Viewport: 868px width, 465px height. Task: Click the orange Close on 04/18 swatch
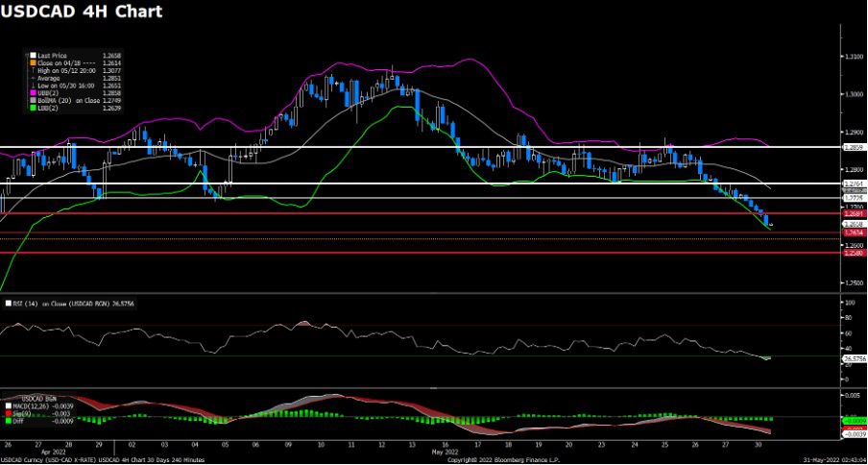coord(33,63)
